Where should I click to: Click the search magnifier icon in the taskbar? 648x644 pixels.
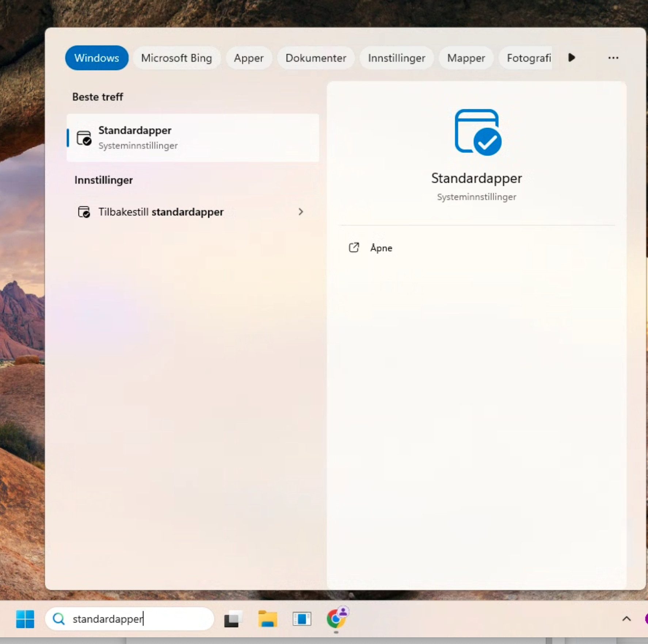[x=58, y=619]
